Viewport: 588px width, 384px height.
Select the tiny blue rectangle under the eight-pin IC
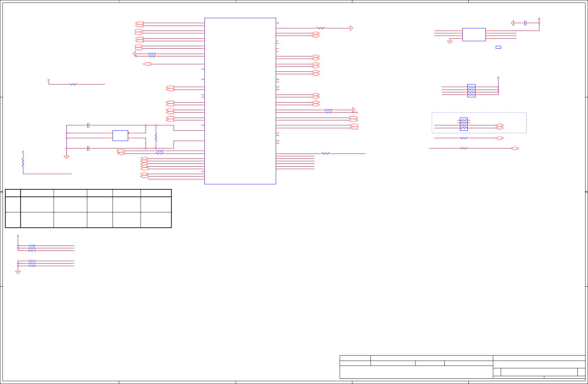click(x=498, y=47)
